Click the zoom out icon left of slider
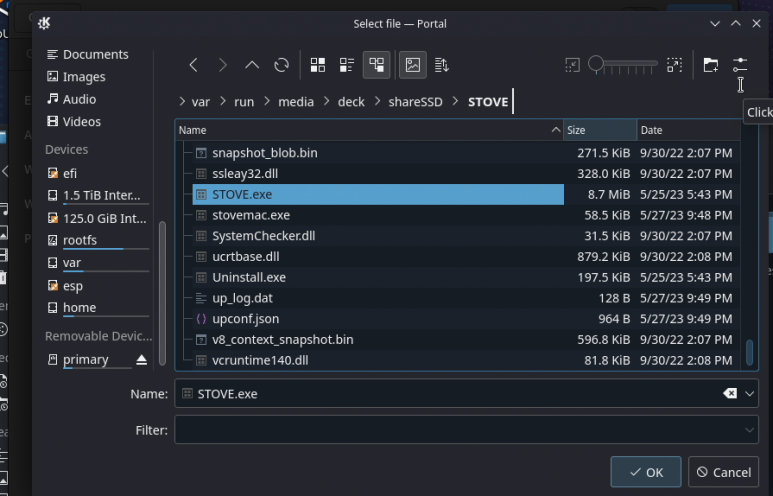773x496 pixels. coord(572,65)
